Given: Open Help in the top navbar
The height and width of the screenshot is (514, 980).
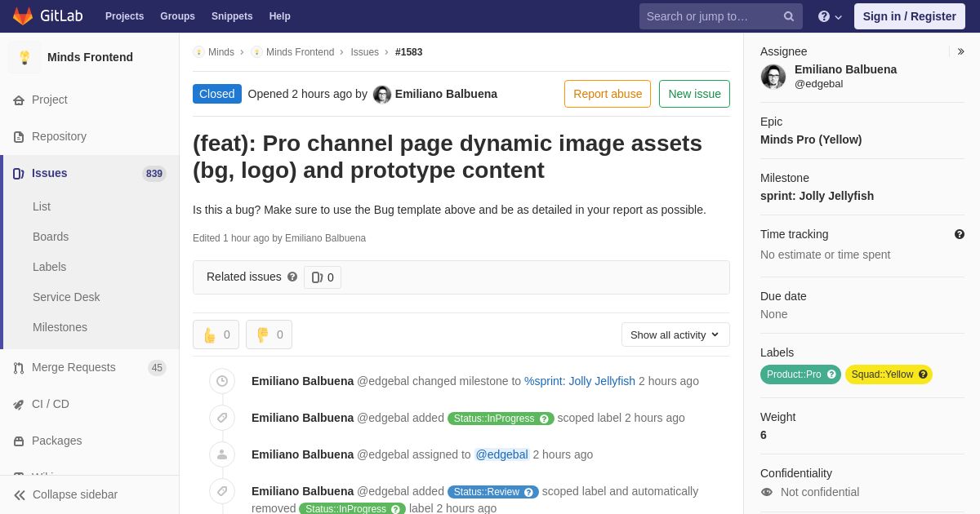Looking at the screenshot, I should pos(279,16).
